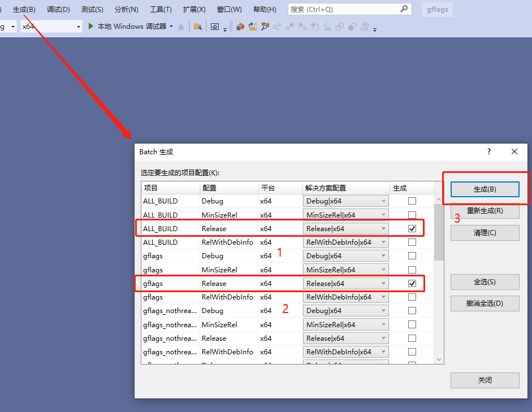
Task: Select the Find Symbol magnifier toolbar icon
Action: pyautogui.click(x=265, y=26)
